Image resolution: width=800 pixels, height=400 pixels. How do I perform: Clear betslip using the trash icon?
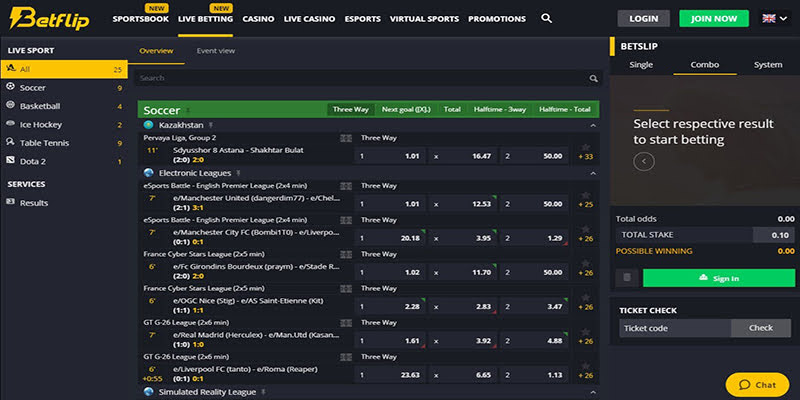(x=626, y=278)
